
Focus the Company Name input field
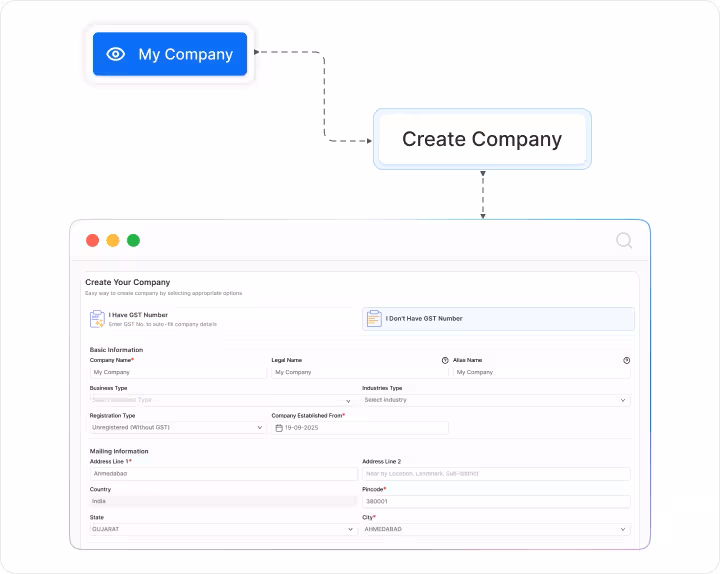[x=178, y=372]
